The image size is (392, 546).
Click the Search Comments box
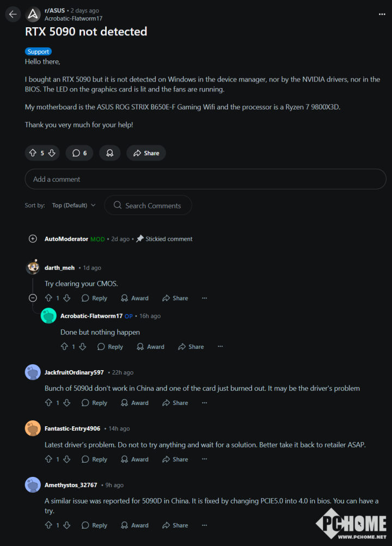tap(148, 205)
